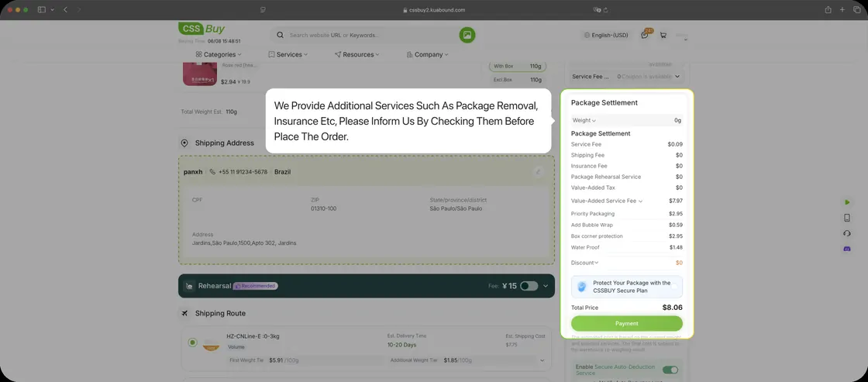Open English-(USD) language currency selector
868x382 pixels.
click(x=606, y=35)
